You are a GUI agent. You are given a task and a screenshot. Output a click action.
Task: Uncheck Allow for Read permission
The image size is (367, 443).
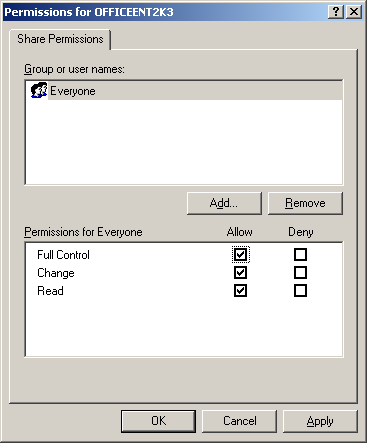point(240,291)
